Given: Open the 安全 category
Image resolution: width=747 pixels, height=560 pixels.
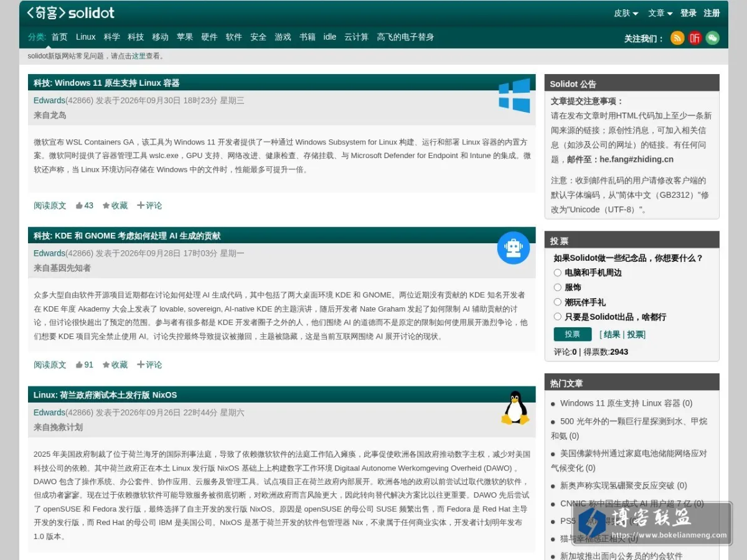Looking at the screenshot, I should [x=258, y=37].
